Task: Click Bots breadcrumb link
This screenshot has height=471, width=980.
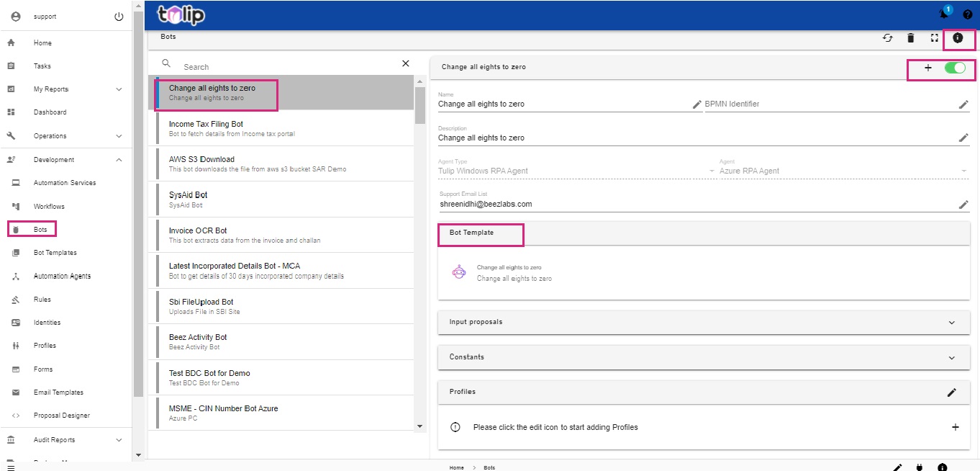Action: tap(489, 467)
